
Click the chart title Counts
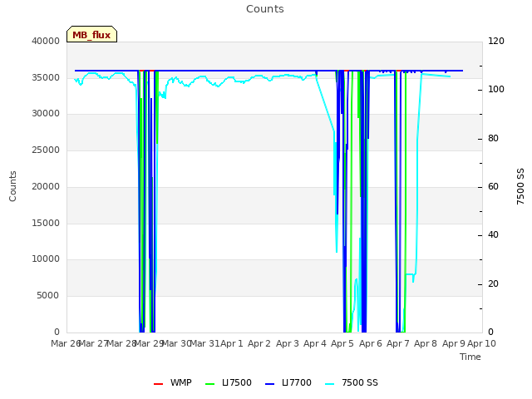pyautogui.click(x=265, y=9)
